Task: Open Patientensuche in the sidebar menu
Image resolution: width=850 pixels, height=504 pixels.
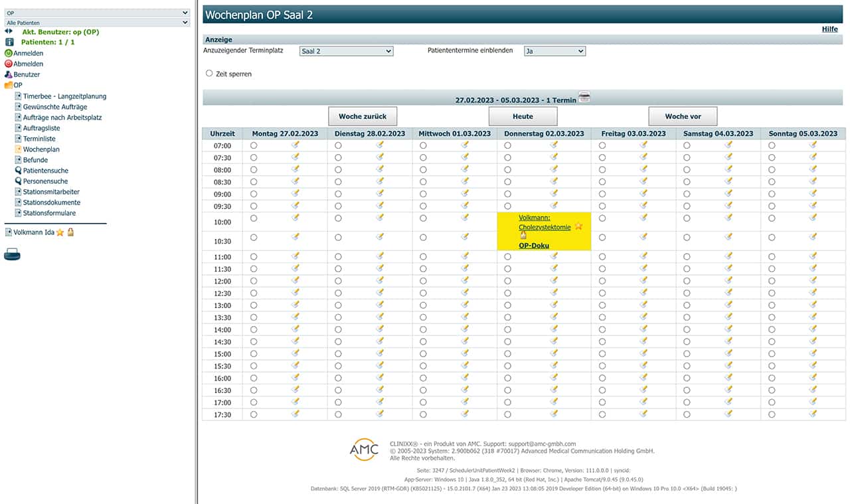Action: [x=45, y=171]
